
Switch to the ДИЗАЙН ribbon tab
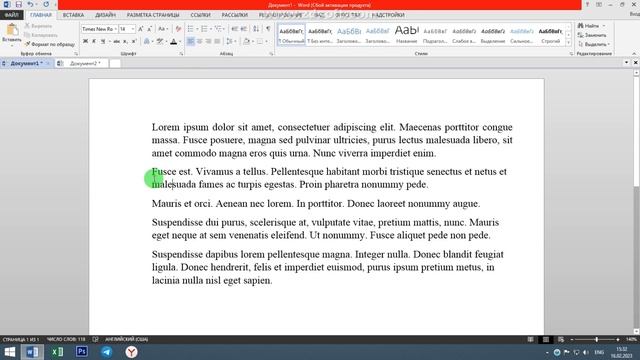tap(105, 15)
